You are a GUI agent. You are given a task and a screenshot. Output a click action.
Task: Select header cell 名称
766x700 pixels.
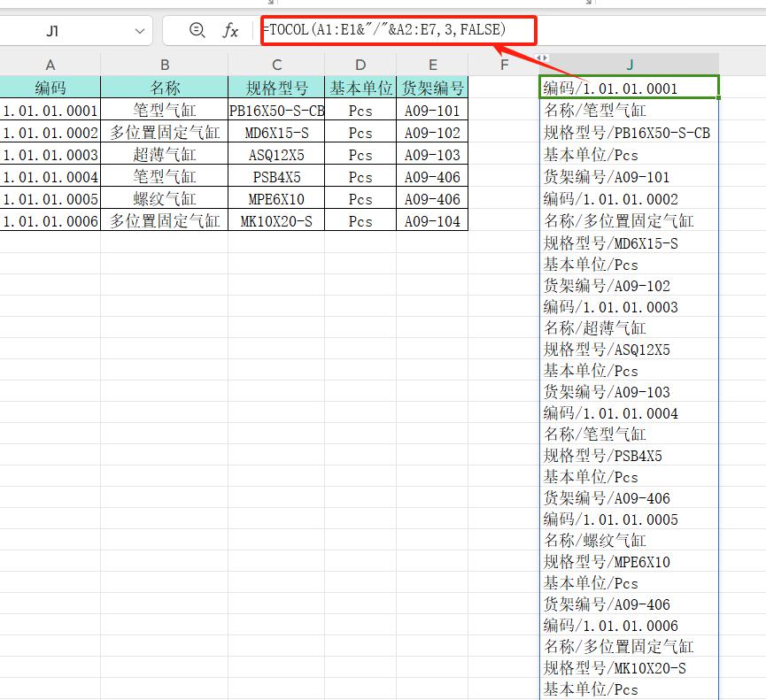[165, 88]
